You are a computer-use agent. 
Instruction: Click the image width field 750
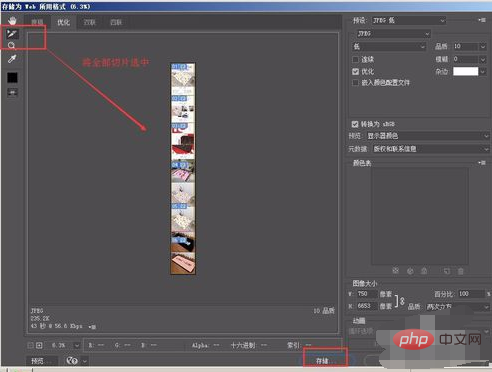click(367, 294)
